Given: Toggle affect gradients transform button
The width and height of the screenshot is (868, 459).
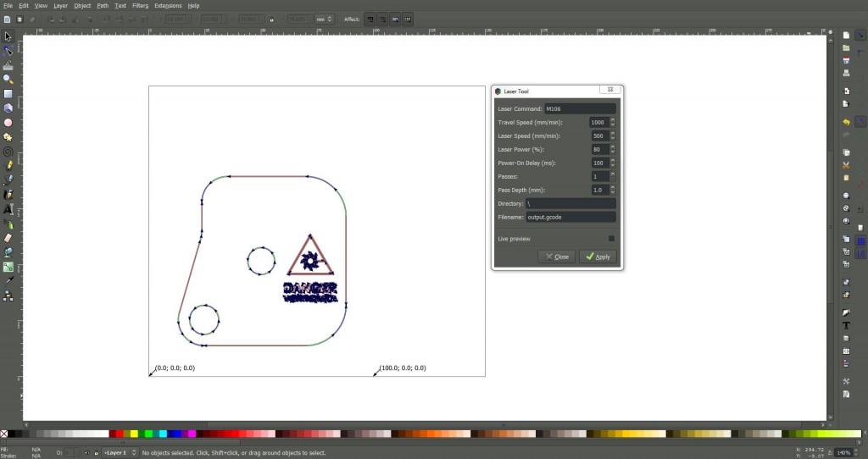Looking at the screenshot, I should [395, 19].
